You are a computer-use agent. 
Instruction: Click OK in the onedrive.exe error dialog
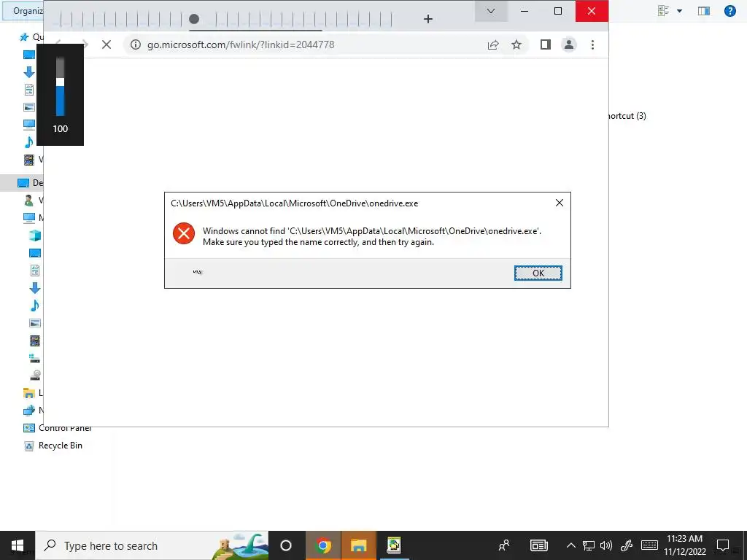pyautogui.click(x=538, y=273)
